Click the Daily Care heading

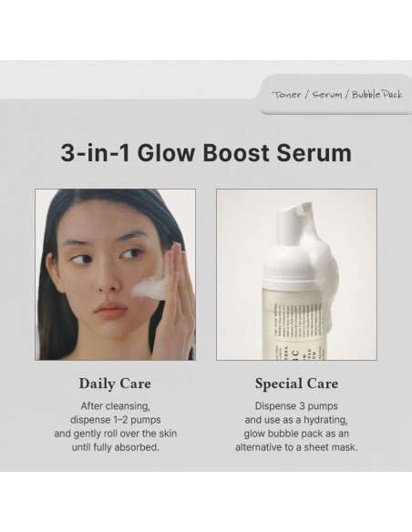115,384
